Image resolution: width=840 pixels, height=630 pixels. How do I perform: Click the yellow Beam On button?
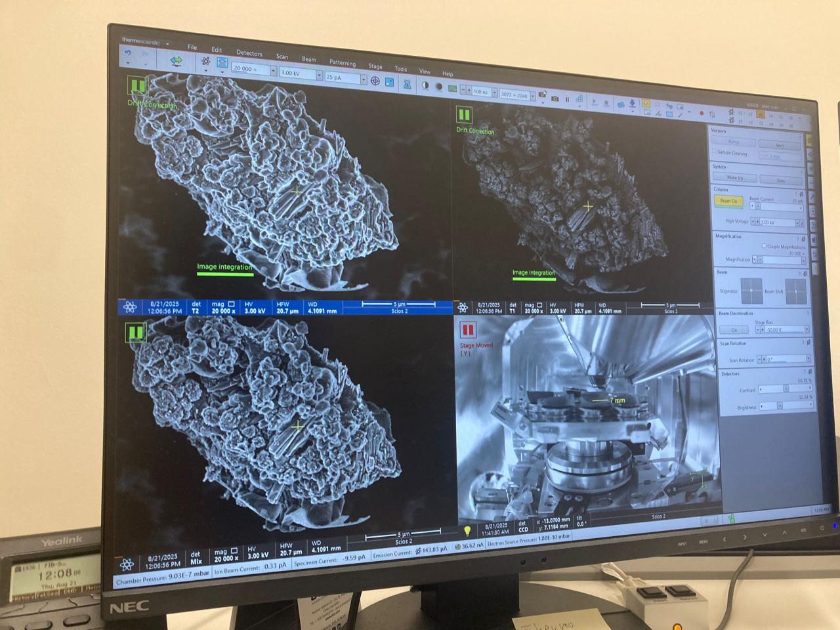(x=728, y=201)
